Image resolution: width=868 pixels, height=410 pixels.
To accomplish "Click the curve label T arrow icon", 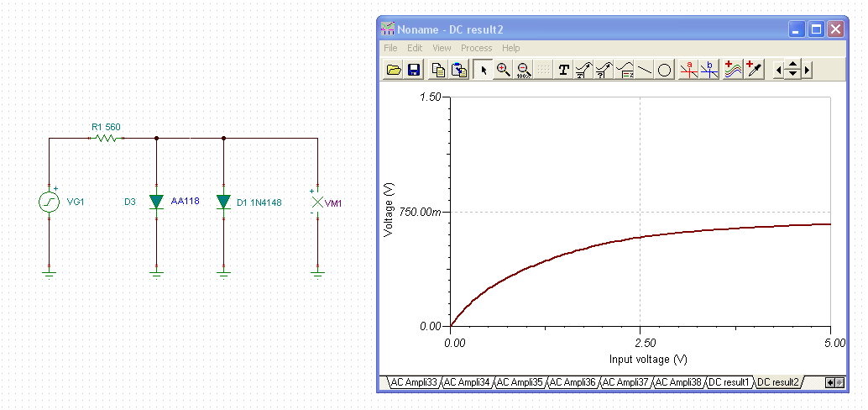I will click(583, 70).
